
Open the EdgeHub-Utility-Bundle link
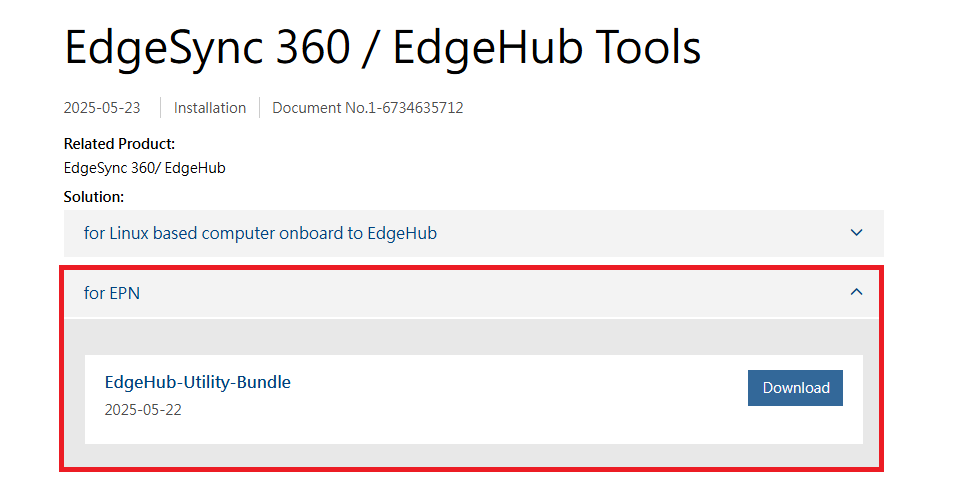(197, 382)
